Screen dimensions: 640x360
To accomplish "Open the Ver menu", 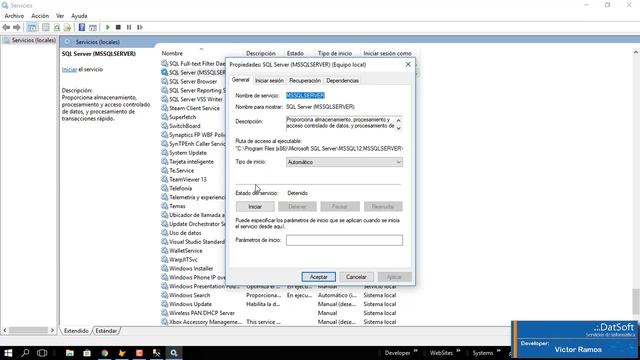I will [60, 16].
